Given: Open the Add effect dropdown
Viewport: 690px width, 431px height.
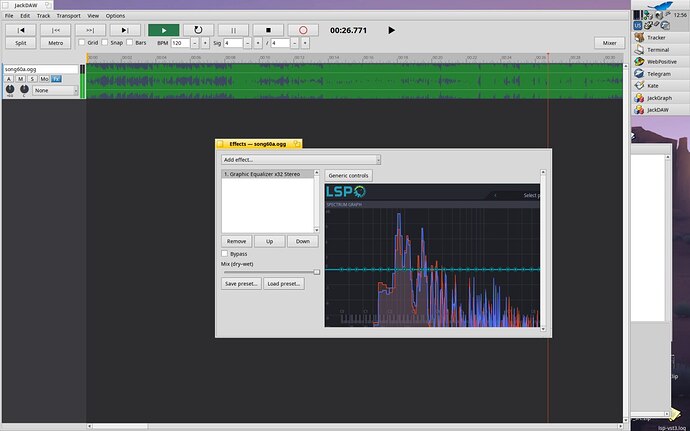Looking at the screenshot, I should pos(301,160).
